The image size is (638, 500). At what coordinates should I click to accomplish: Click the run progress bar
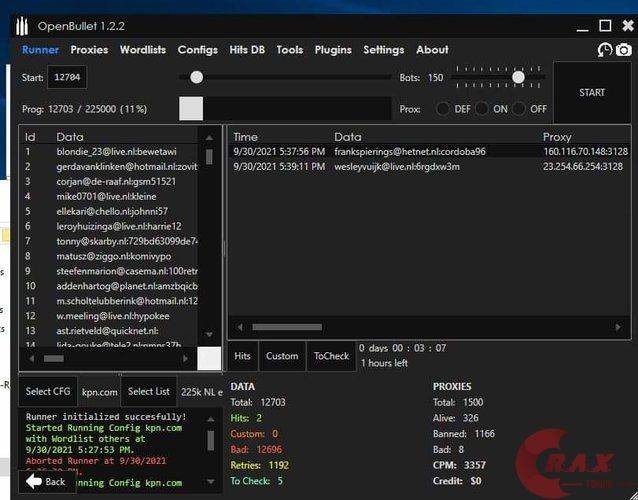pos(285,109)
